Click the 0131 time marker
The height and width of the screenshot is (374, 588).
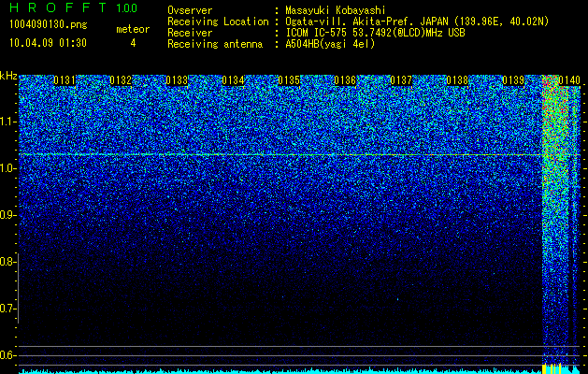(65, 80)
